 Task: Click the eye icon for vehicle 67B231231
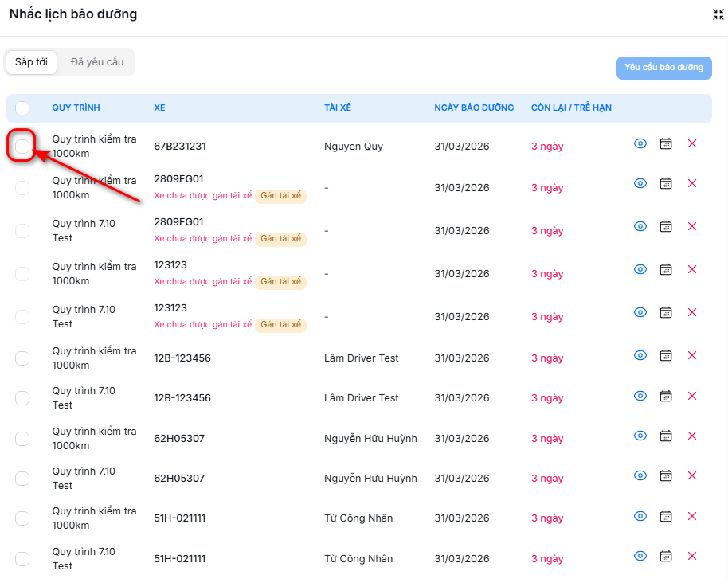pos(640,143)
